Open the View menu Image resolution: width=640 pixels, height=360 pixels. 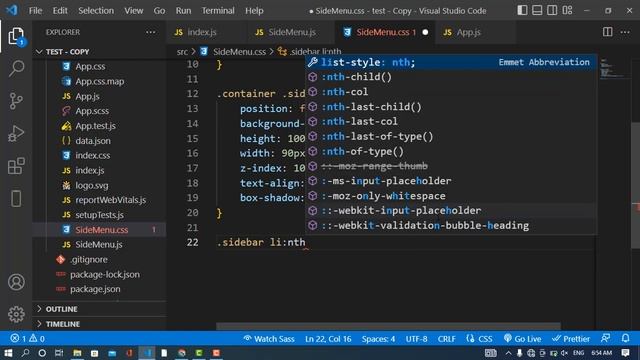click(133, 11)
